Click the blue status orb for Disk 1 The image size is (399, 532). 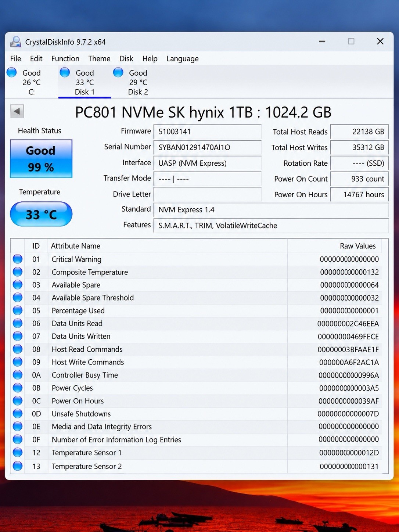click(x=65, y=72)
